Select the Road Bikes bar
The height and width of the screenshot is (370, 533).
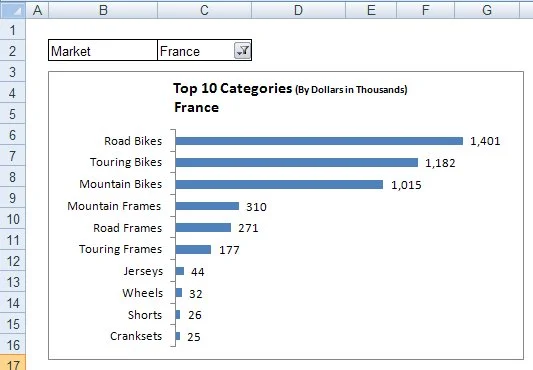click(x=319, y=141)
